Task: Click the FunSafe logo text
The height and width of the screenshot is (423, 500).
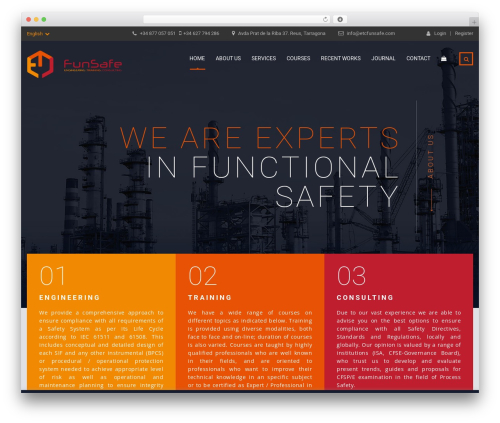Action: [x=93, y=65]
